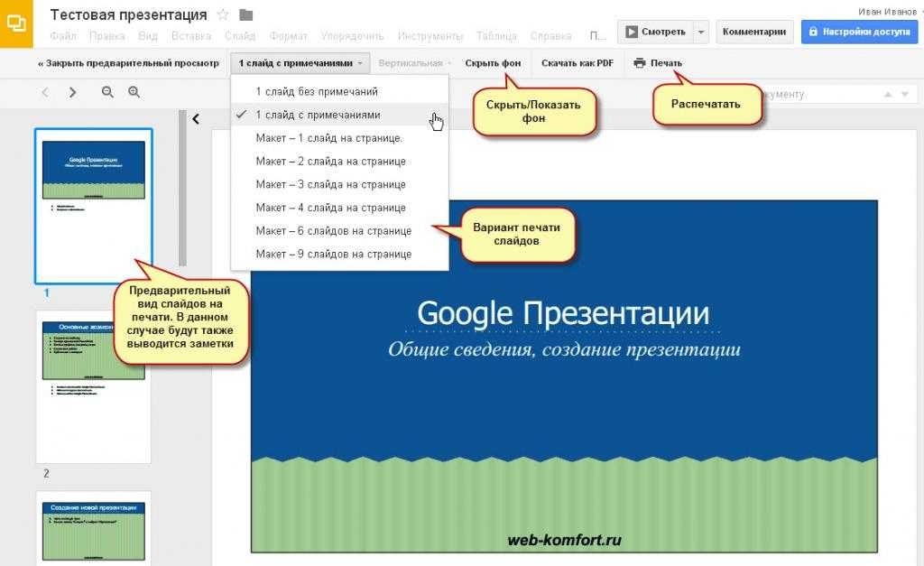Star the presentation with the star icon
924x566 pixels.
pyautogui.click(x=223, y=14)
